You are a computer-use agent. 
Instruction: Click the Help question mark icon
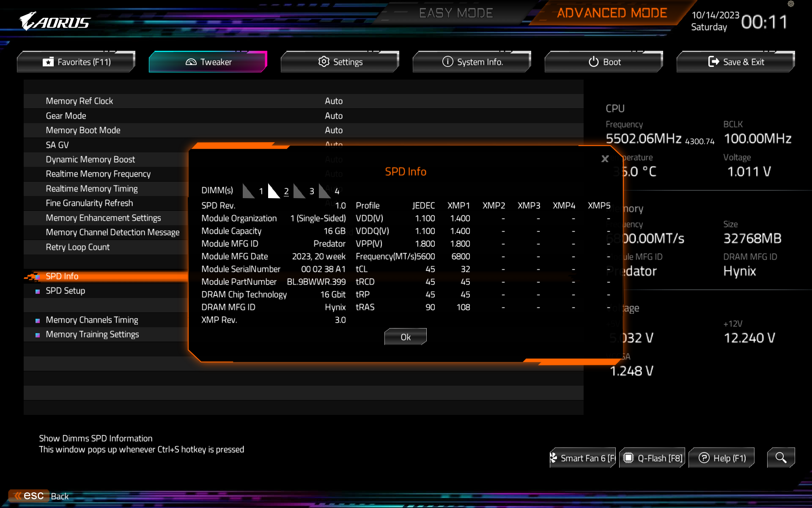(704, 458)
